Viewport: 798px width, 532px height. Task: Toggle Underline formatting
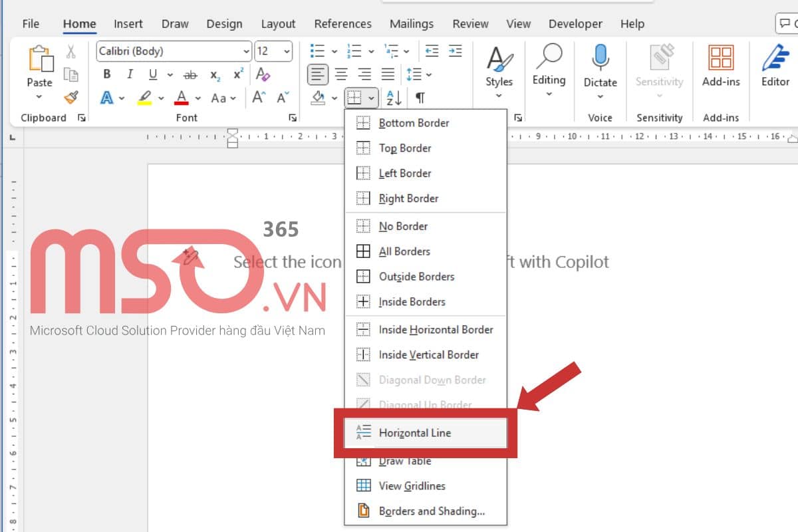(x=153, y=74)
